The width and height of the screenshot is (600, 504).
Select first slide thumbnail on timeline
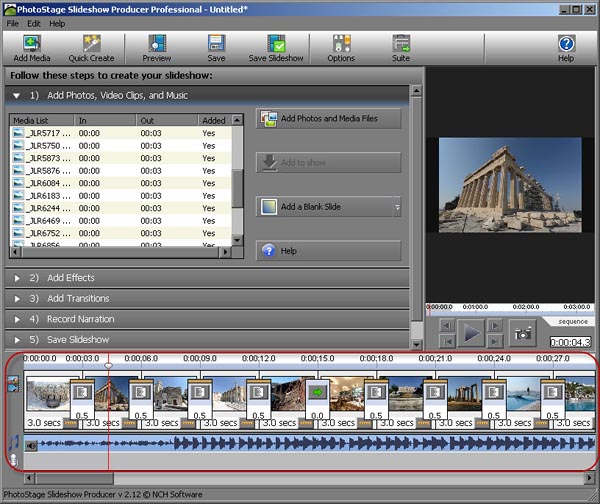[48, 394]
